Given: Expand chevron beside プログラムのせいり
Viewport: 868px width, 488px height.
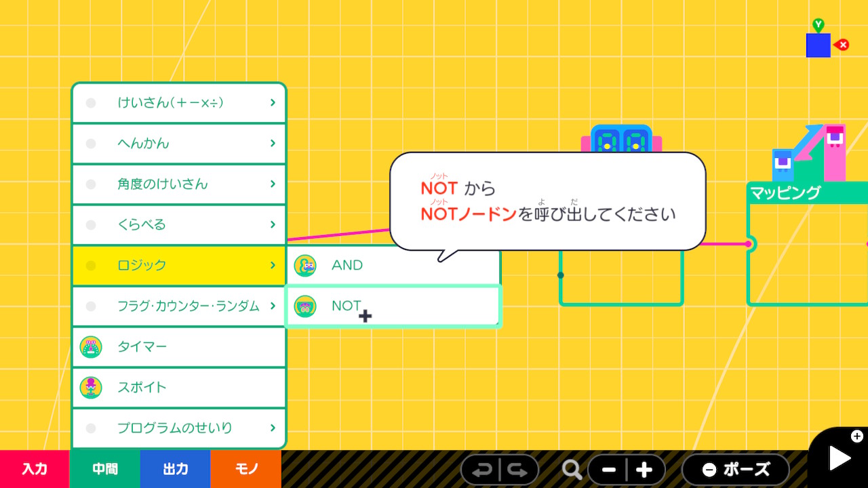Looking at the screenshot, I should pos(273,428).
